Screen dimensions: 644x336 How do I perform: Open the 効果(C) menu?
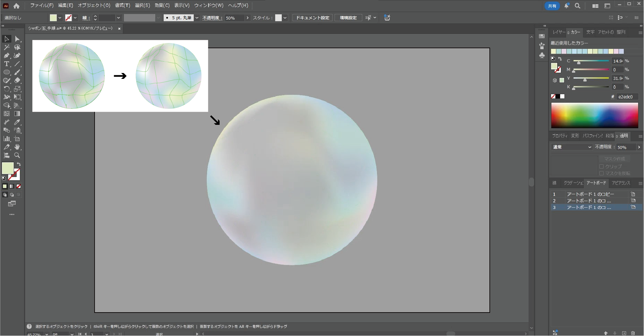coord(162,6)
